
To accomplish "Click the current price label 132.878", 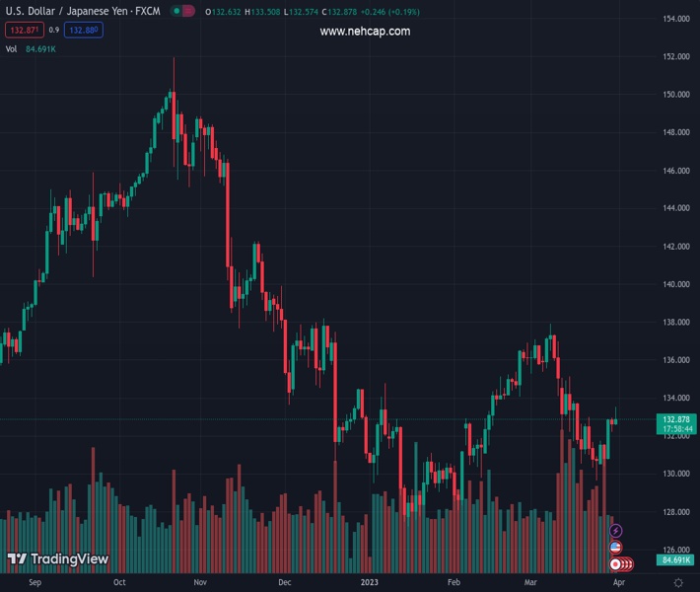I will click(678, 419).
